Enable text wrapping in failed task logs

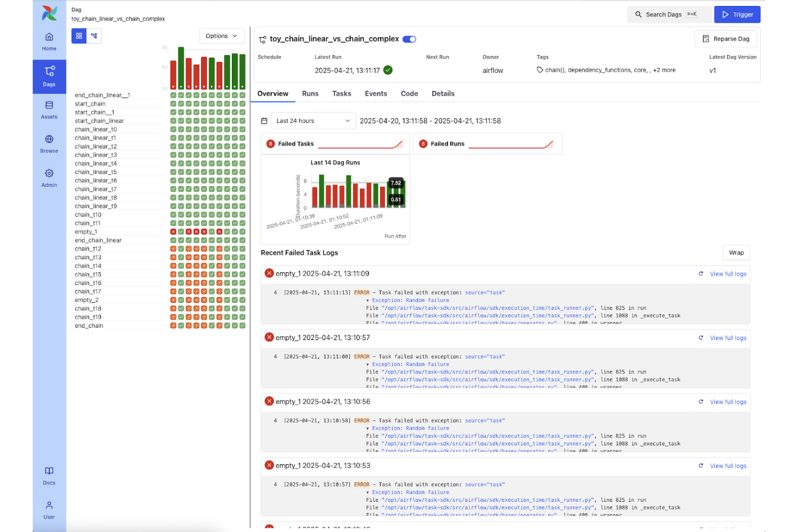(x=736, y=252)
